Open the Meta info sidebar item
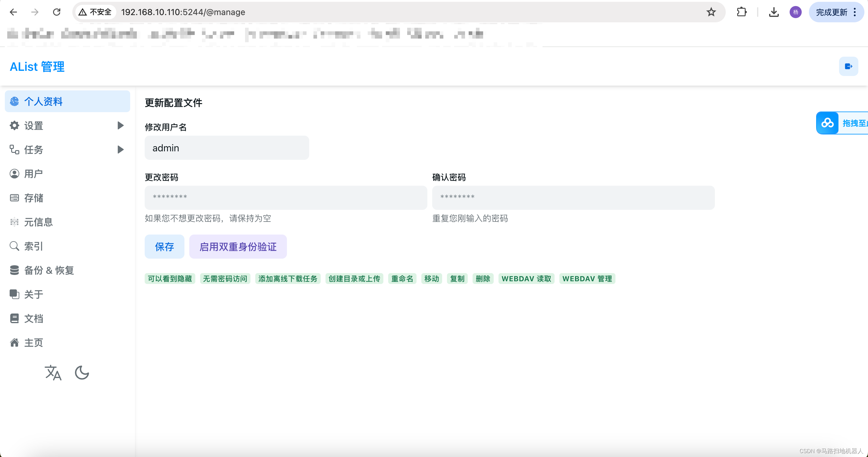Screen dimensions: 868x457 (x=38, y=222)
